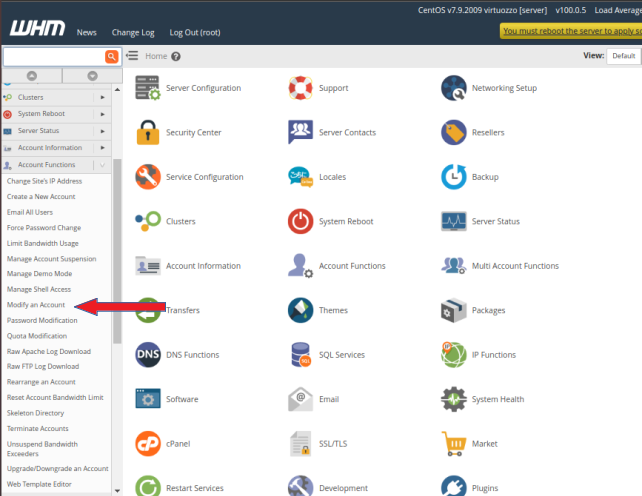Open the Locales icon
The width and height of the screenshot is (642, 496).
(301, 177)
